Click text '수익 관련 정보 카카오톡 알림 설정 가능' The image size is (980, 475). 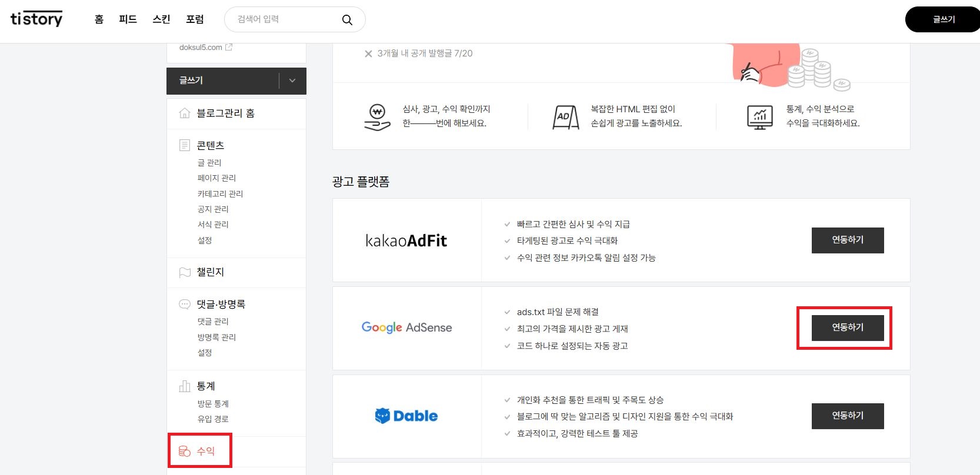[x=586, y=257]
